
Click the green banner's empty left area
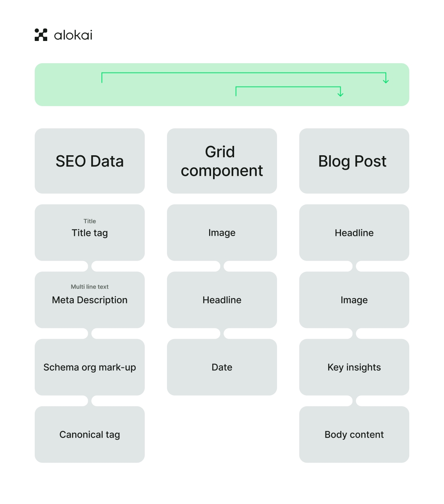[66, 85]
